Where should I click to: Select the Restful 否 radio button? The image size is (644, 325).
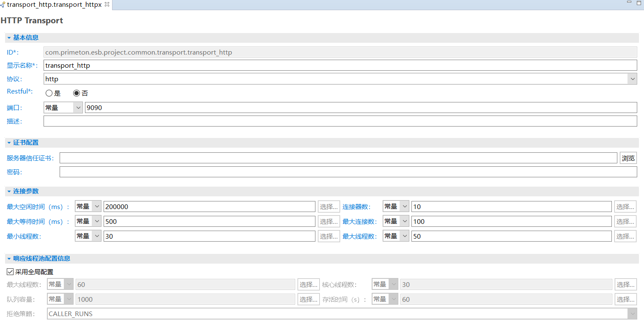pos(77,94)
